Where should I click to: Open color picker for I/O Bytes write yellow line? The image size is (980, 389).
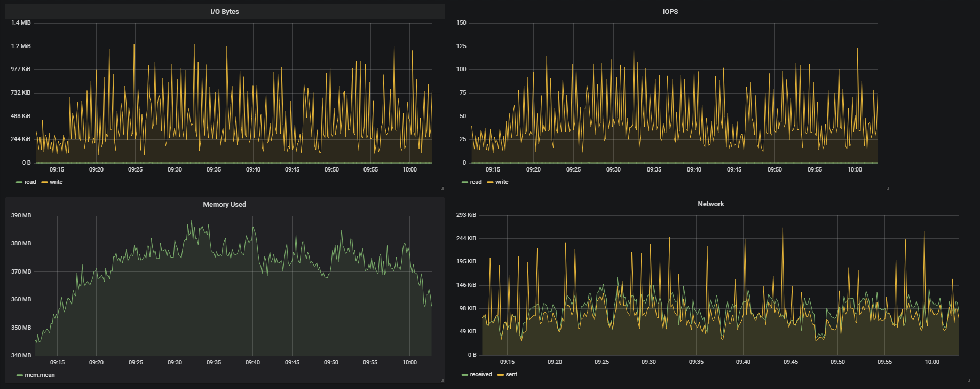(x=44, y=182)
